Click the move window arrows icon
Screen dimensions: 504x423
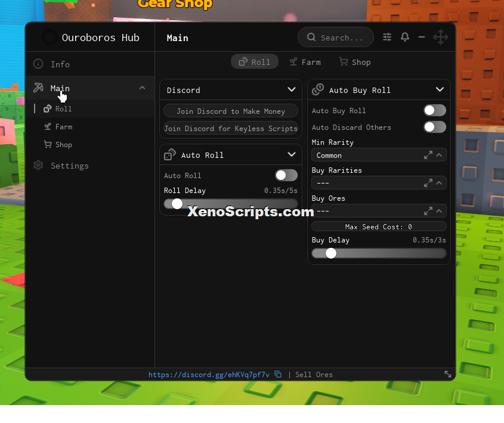(x=441, y=38)
